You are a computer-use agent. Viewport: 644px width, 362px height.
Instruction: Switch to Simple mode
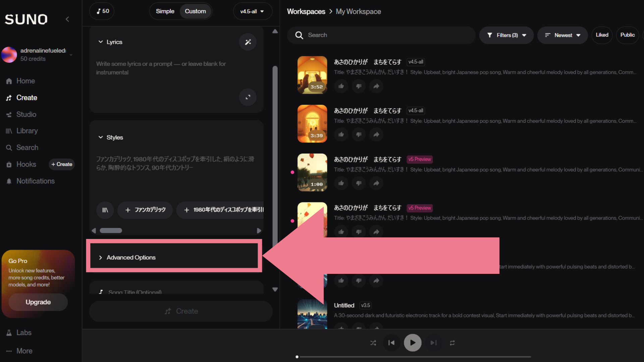click(x=165, y=11)
